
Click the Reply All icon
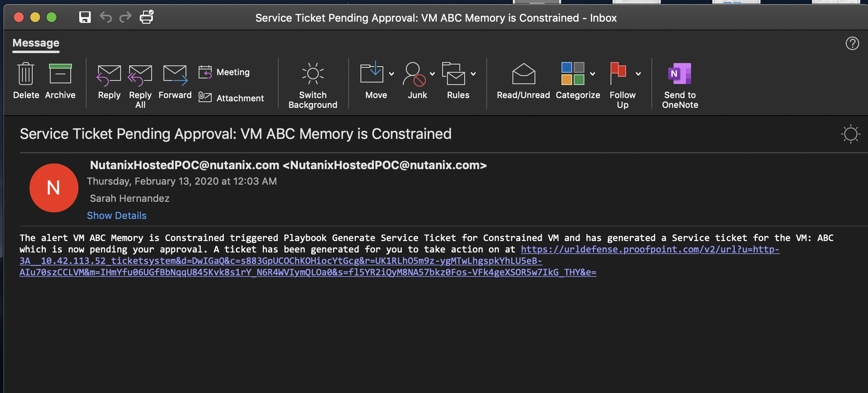coord(140,75)
